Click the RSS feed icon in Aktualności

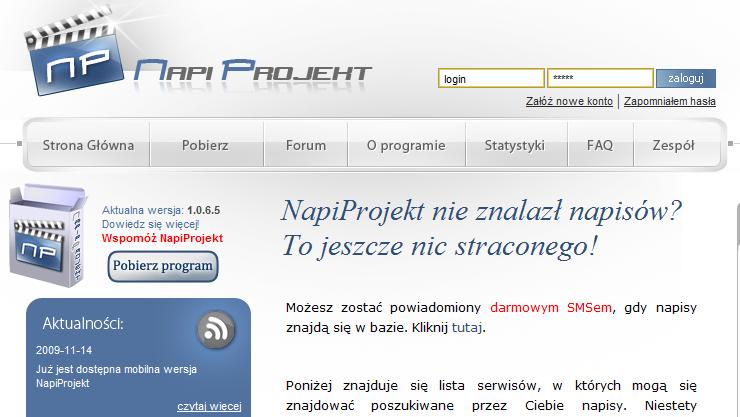(216, 330)
